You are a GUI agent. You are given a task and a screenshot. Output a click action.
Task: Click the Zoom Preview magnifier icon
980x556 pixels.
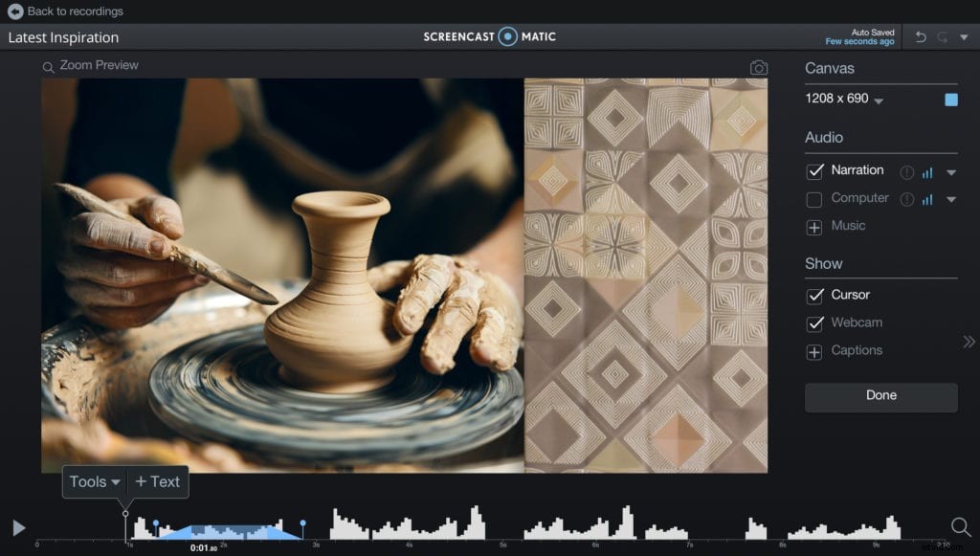[48, 66]
